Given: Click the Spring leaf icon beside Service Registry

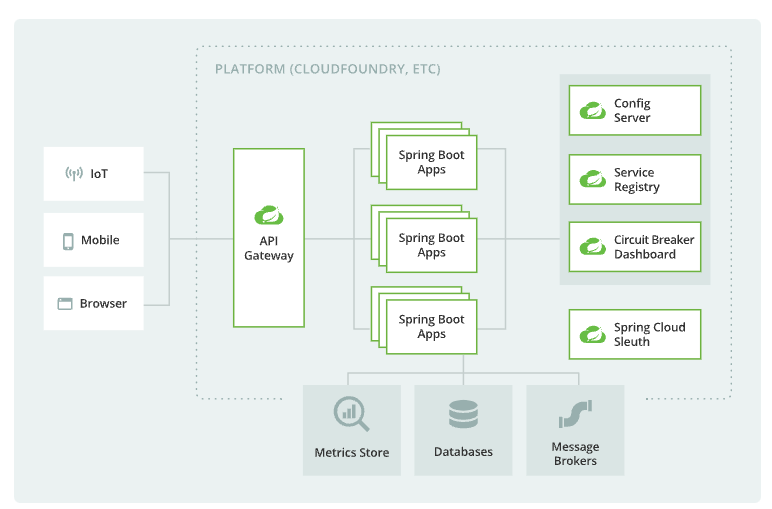Looking at the screenshot, I should click(592, 179).
